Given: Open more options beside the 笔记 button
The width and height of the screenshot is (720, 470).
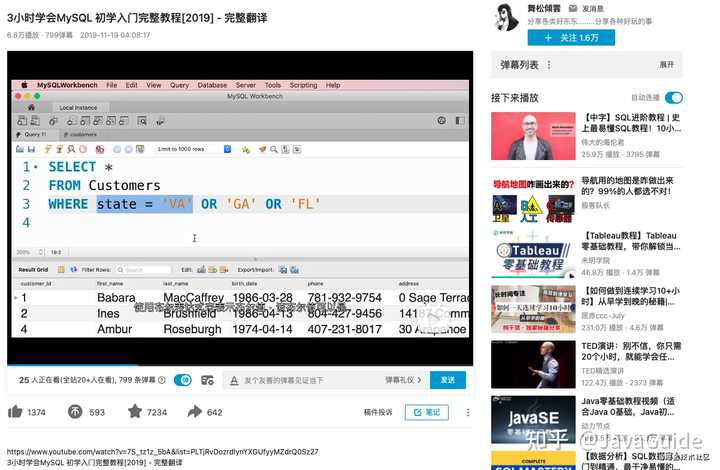Looking at the screenshot, I should point(467,412).
